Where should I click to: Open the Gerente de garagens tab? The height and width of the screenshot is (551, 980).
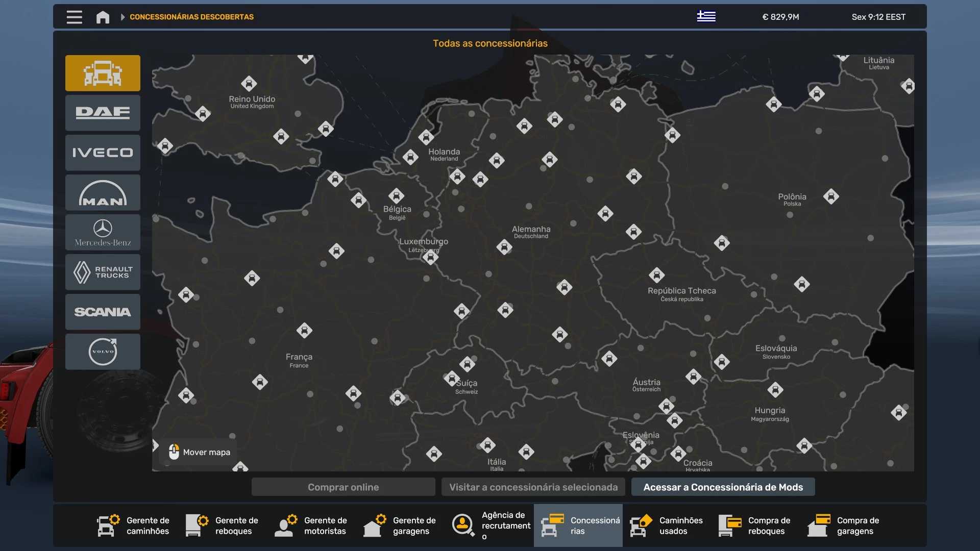[400, 525]
